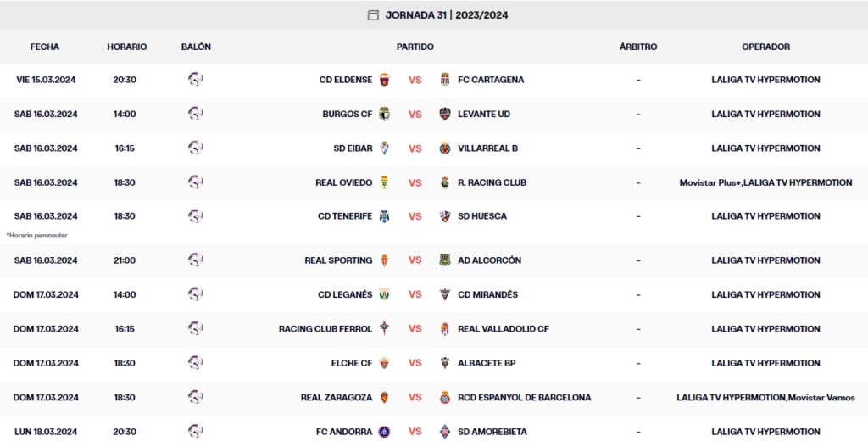
Task: Click the ball icon in Elche CF row
Action: [x=196, y=363]
